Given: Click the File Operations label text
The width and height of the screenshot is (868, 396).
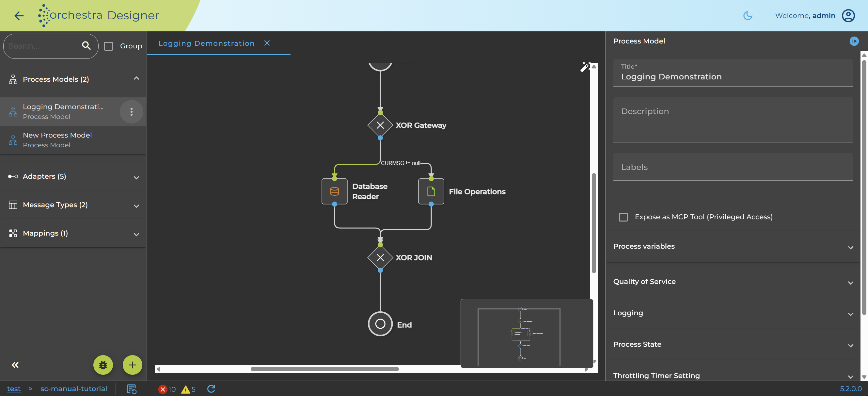Looking at the screenshot, I should [x=477, y=191].
